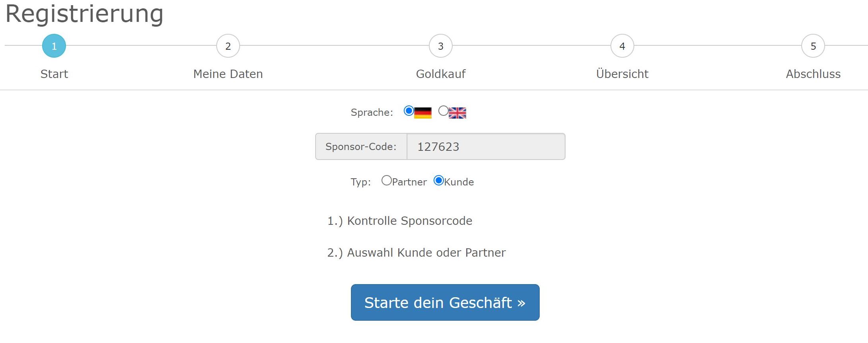Click the Kontrolle Sponsorcode instruction text

coord(400,221)
